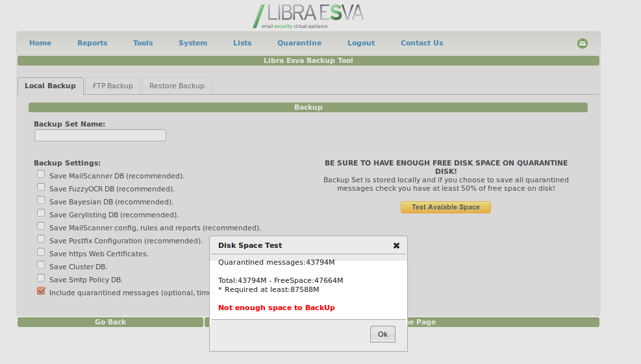Open the Contact Us page
This screenshot has height=364, width=641.
pos(422,43)
